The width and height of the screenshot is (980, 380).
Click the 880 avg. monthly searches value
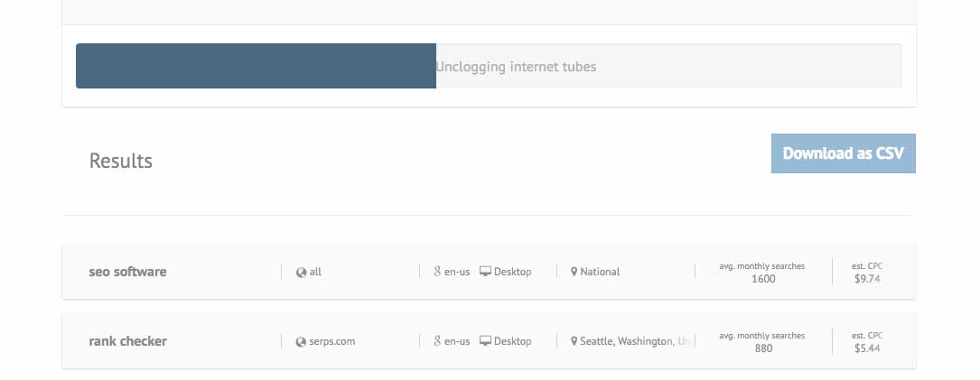click(762, 348)
